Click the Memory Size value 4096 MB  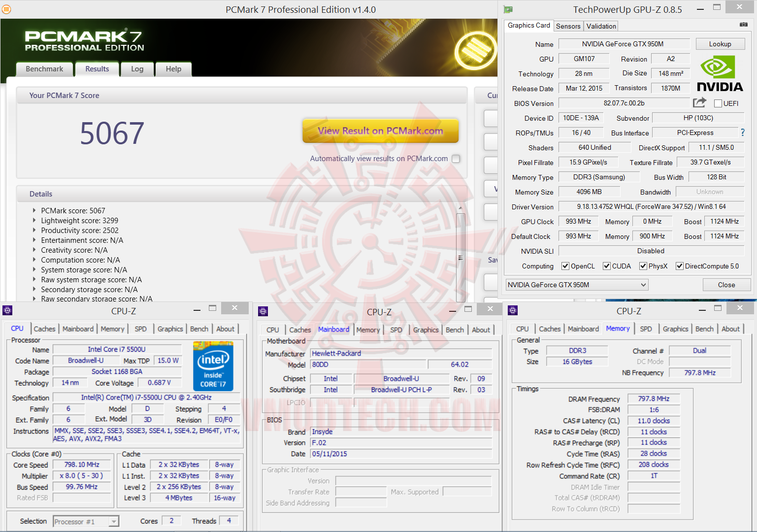click(589, 192)
